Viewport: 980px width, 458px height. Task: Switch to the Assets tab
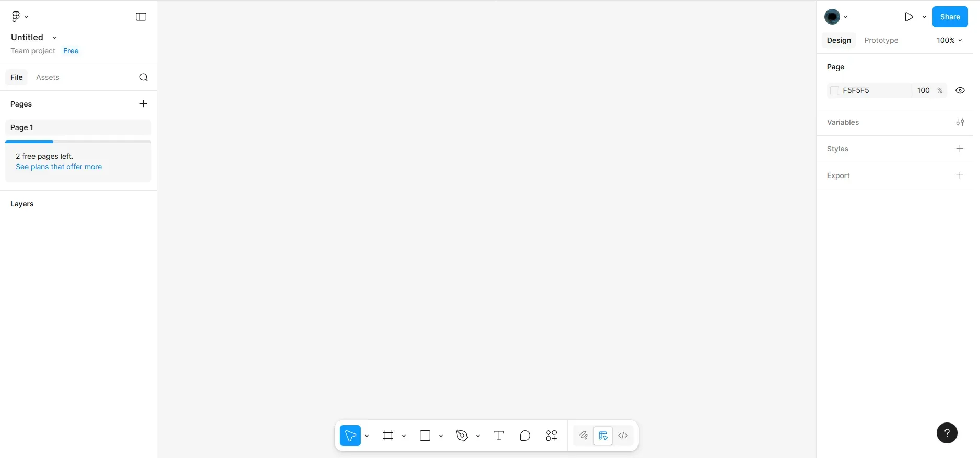pyautogui.click(x=48, y=77)
